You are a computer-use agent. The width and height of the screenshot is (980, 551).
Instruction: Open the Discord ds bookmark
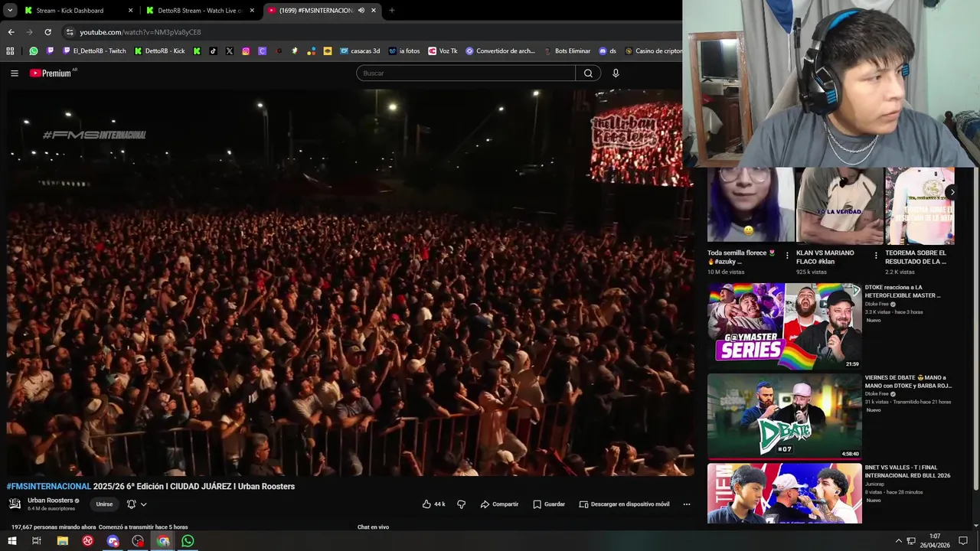click(608, 51)
